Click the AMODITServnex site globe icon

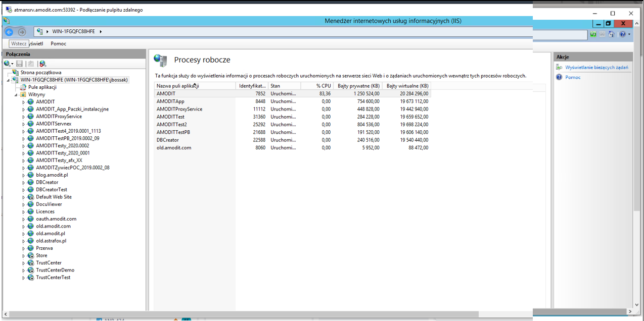[x=31, y=124]
